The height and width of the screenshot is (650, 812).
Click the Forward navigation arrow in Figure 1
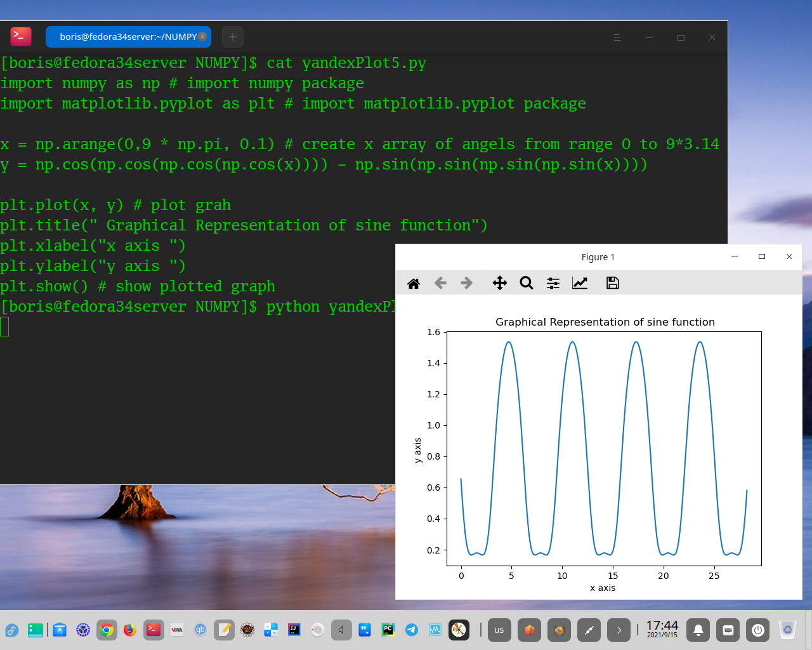coord(467,283)
